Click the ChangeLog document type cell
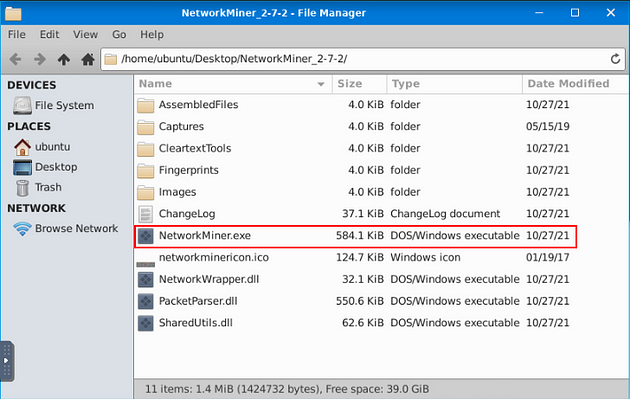Viewport: 630px width, 399px height. pyautogui.click(x=445, y=214)
